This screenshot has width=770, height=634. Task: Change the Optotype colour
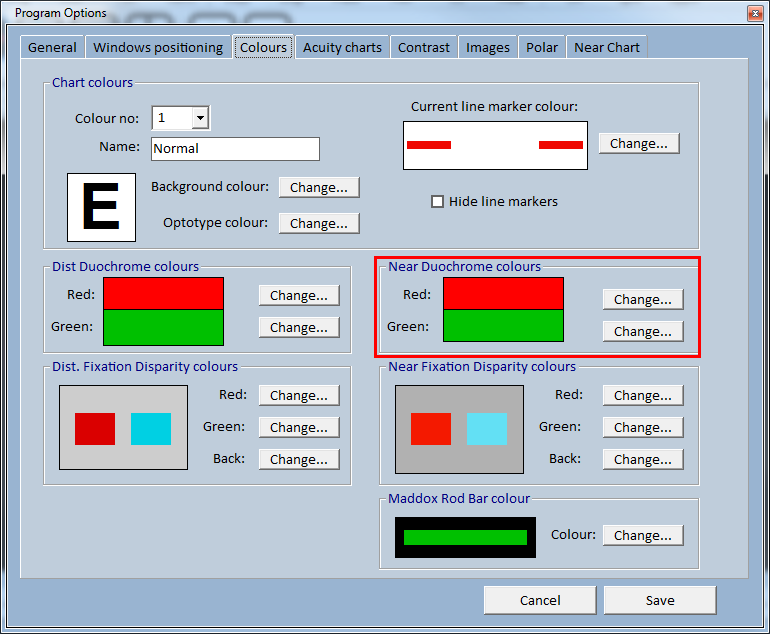[x=318, y=223]
